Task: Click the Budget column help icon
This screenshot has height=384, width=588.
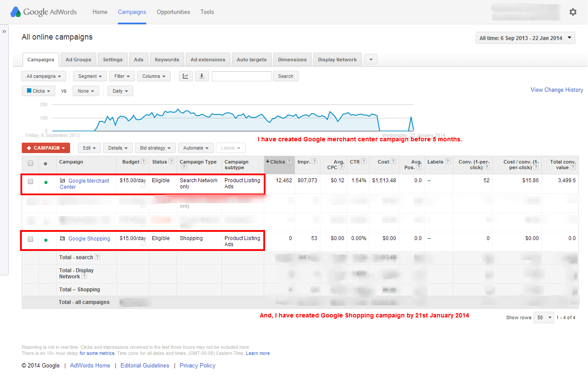Action: pyautogui.click(x=142, y=161)
